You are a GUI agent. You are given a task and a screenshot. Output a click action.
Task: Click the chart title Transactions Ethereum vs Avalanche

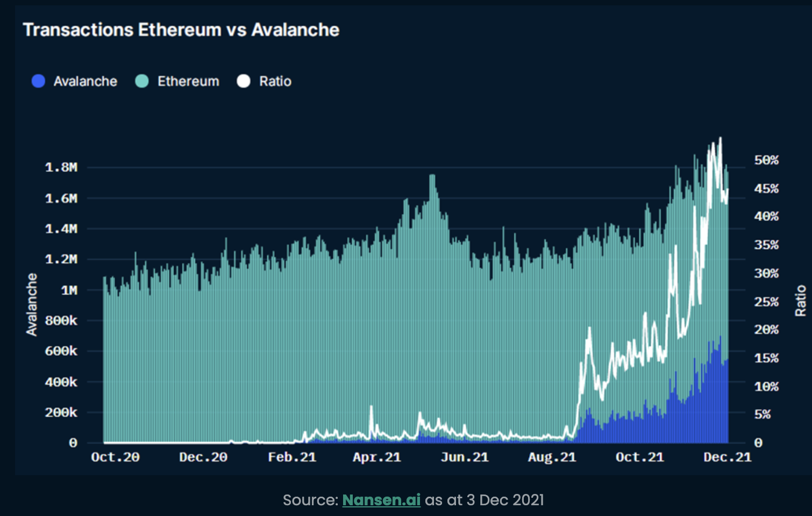[181, 30]
